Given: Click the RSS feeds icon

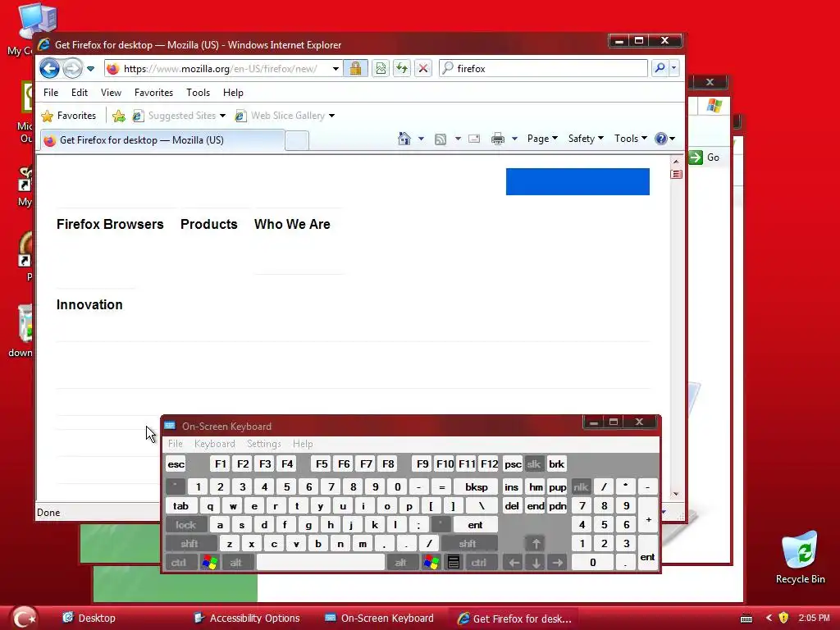Looking at the screenshot, I should (x=441, y=139).
